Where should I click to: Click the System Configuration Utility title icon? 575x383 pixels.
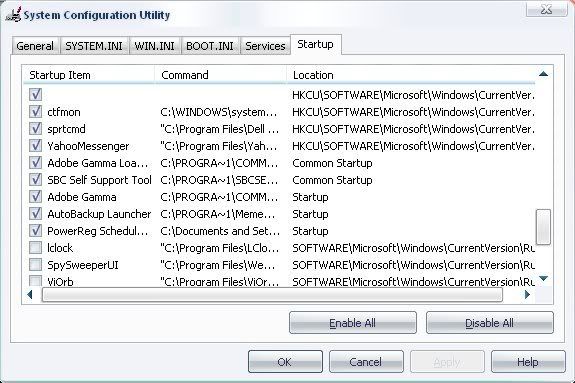14,15
